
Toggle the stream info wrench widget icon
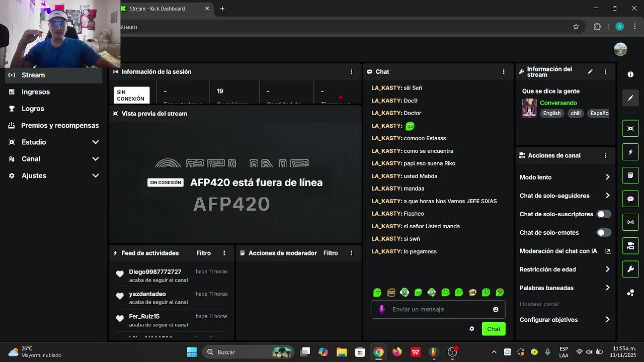point(630,269)
